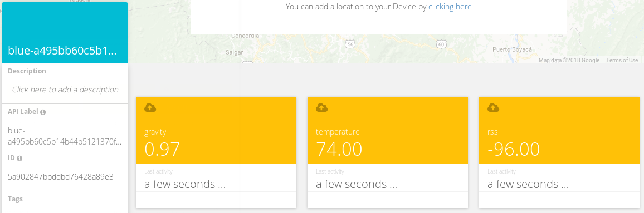Click the route 56 marker on map
This screenshot has height=213, width=644.
tap(350, 43)
